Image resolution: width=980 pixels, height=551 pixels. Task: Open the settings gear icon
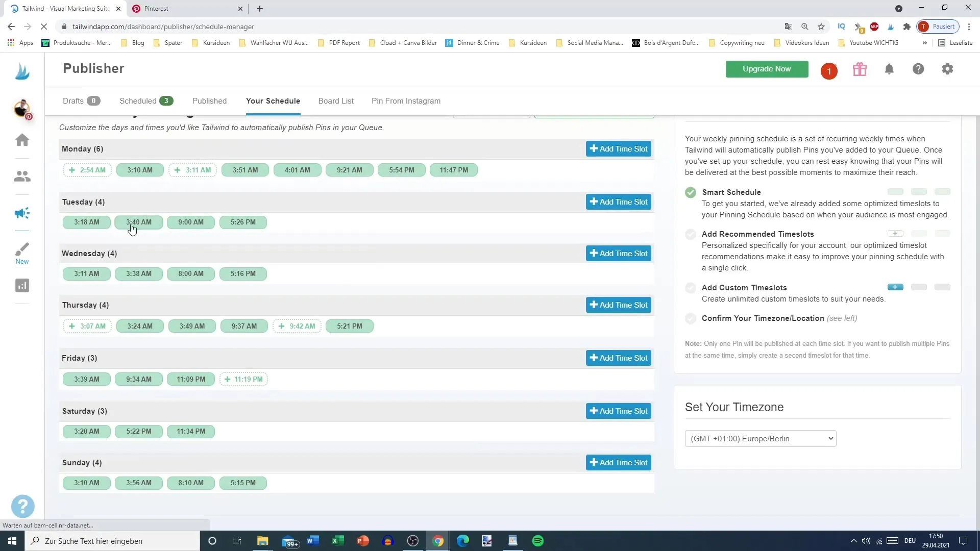948,69
